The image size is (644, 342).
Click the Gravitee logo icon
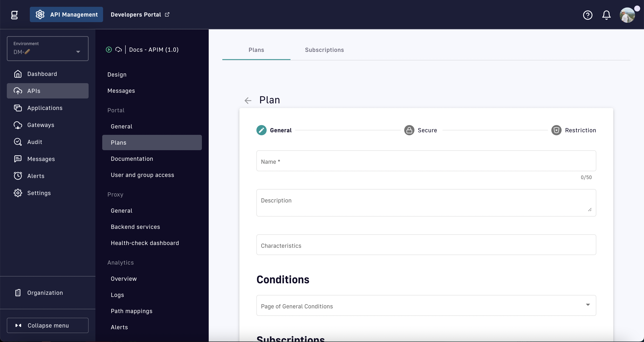[x=14, y=15]
